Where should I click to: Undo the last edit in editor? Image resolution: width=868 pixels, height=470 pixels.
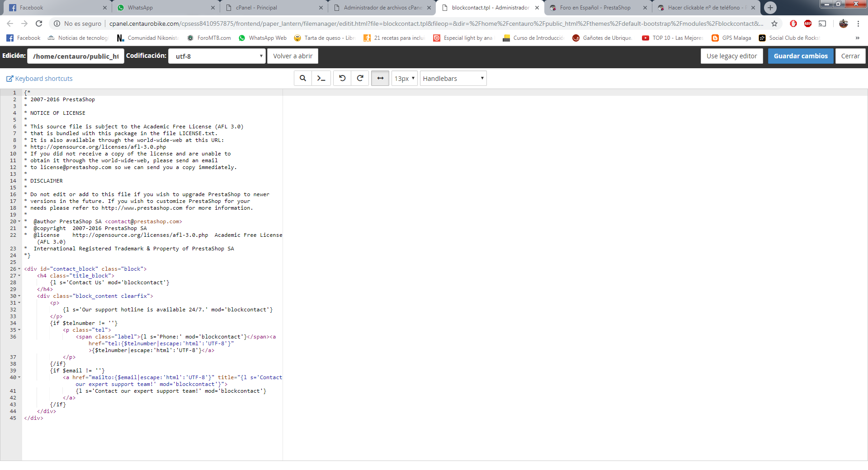click(342, 78)
